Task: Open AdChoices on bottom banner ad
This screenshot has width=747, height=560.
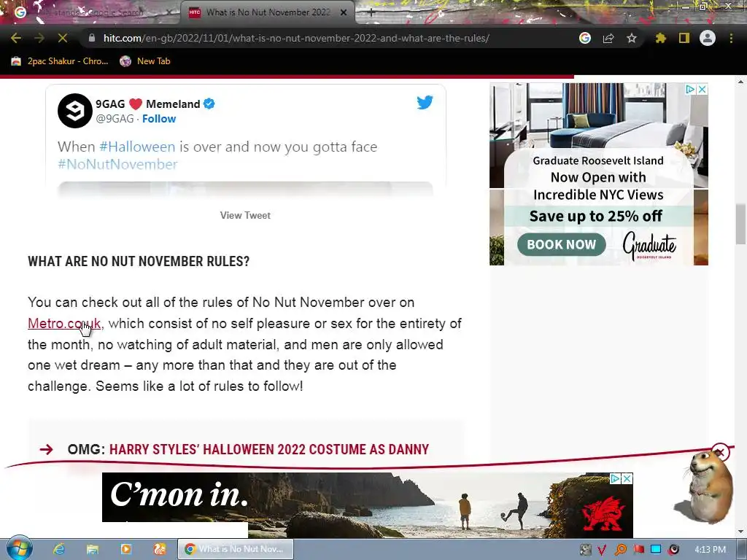Action: click(616, 478)
